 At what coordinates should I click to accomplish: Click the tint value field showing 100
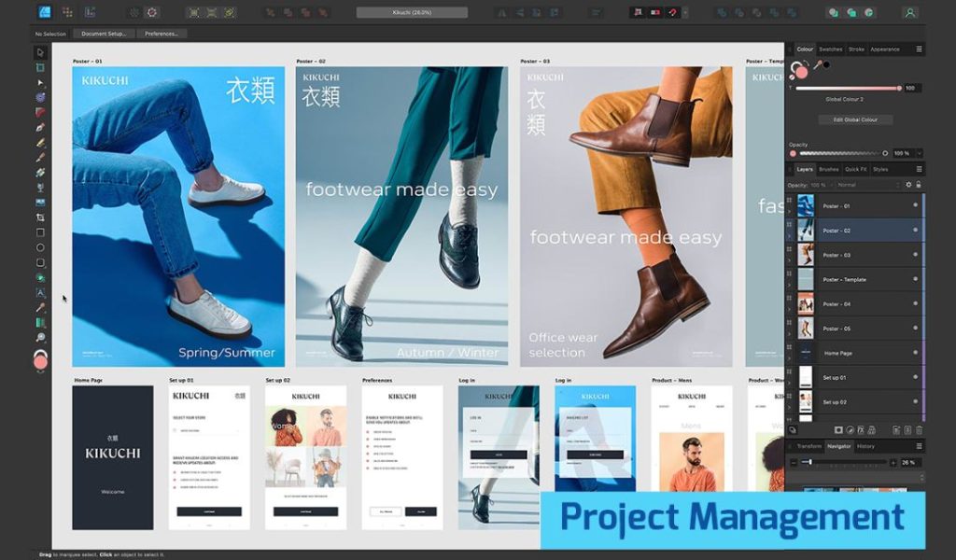912,89
